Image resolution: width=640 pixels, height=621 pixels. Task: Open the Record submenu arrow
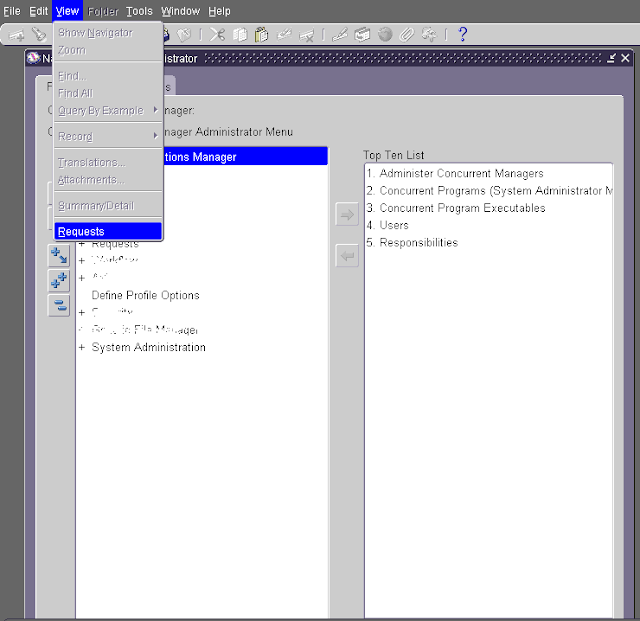(156, 136)
